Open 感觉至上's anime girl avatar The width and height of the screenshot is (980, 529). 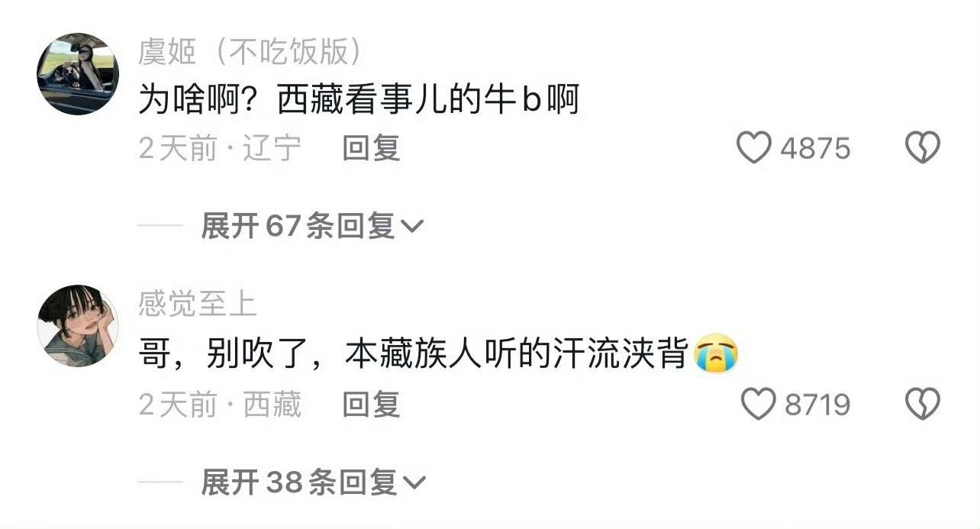(x=78, y=326)
